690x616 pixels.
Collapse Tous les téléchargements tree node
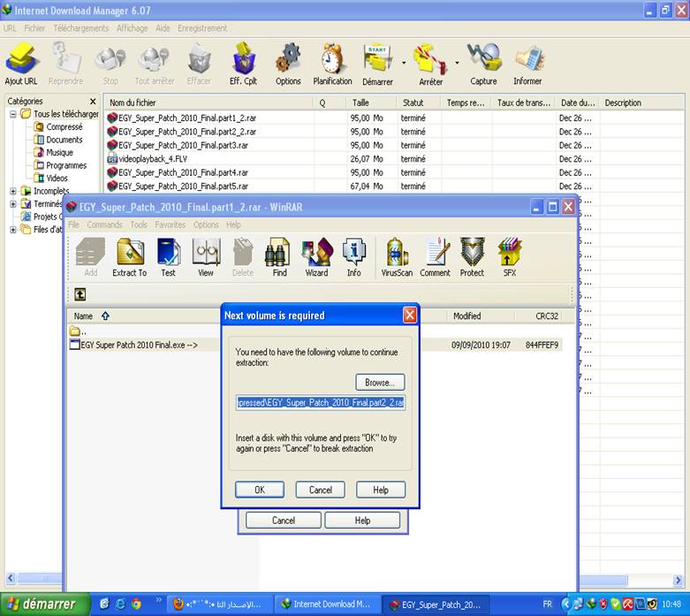[x=13, y=114]
